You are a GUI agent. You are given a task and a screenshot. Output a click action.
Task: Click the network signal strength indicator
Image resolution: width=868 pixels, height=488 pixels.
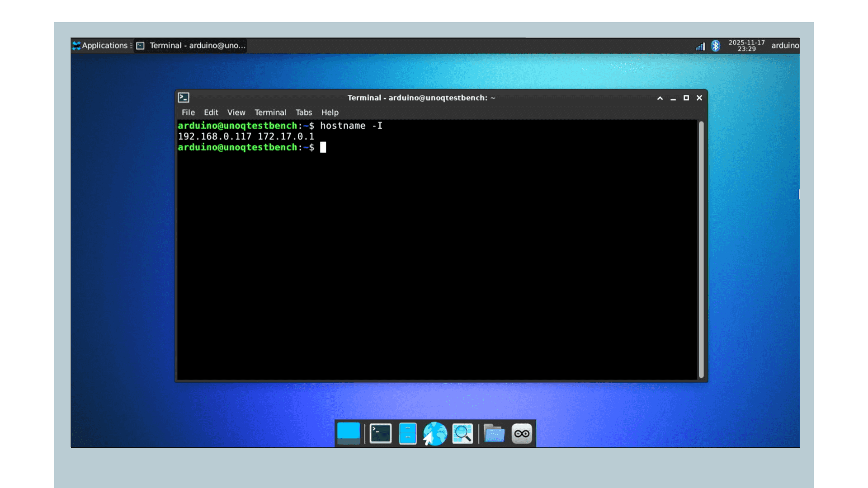(699, 46)
